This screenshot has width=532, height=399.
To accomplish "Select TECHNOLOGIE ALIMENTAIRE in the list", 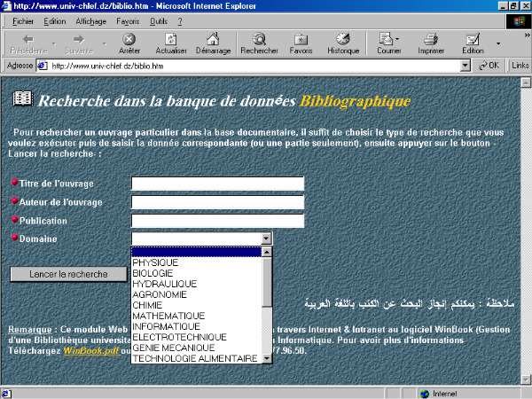I will pos(197,358).
